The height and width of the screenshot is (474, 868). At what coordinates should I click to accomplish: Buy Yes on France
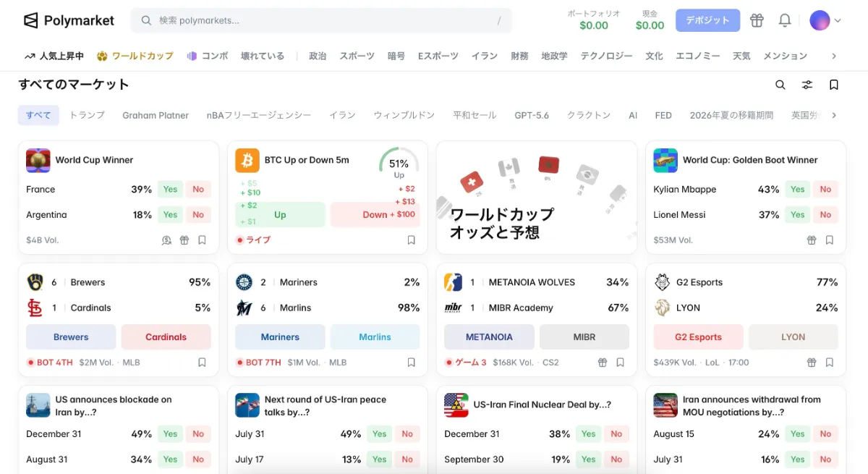[x=170, y=190]
